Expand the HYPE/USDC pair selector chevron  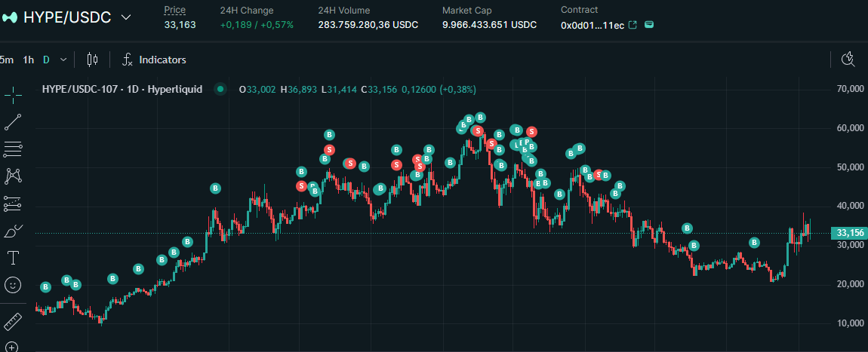click(126, 17)
